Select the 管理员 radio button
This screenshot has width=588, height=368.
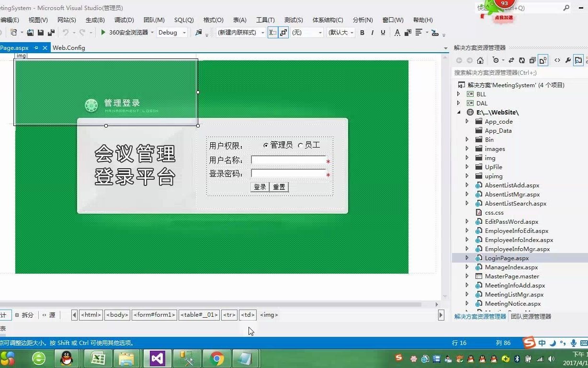pyautogui.click(x=266, y=145)
